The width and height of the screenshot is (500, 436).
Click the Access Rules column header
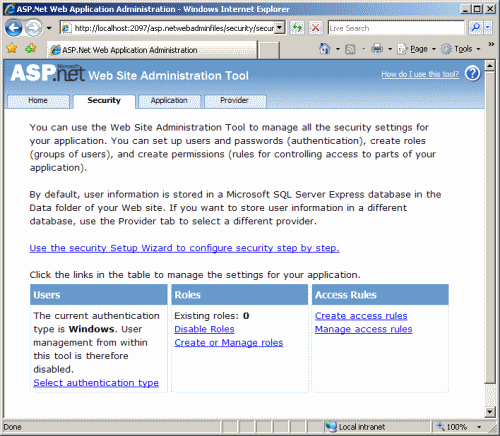coord(380,295)
